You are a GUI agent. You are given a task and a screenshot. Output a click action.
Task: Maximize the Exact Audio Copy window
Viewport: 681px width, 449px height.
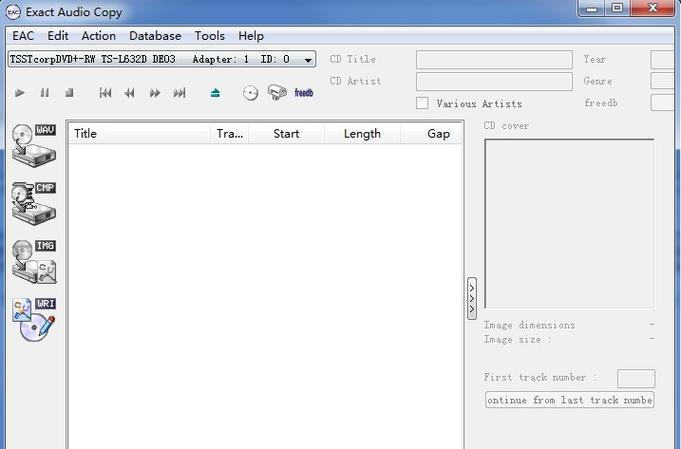[617, 8]
